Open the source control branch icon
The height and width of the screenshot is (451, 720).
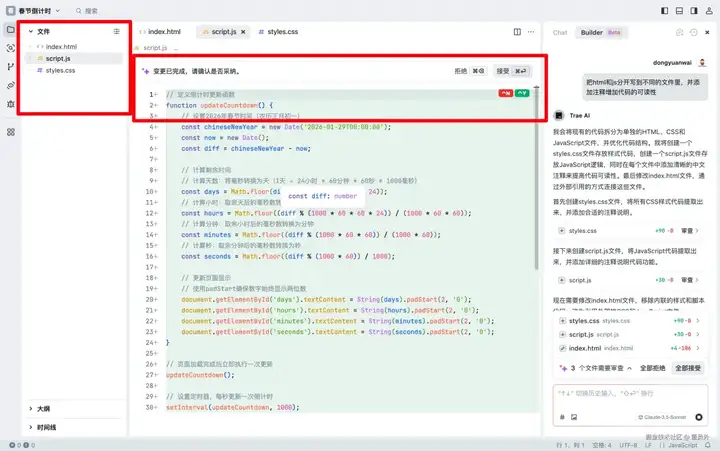click(x=11, y=67)
